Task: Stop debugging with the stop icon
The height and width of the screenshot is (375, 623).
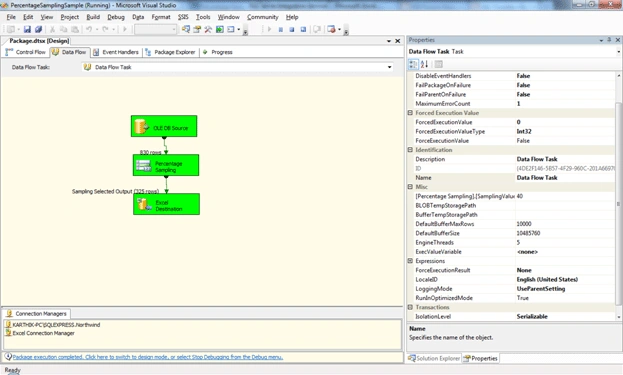Action: (x=292, y=29)
